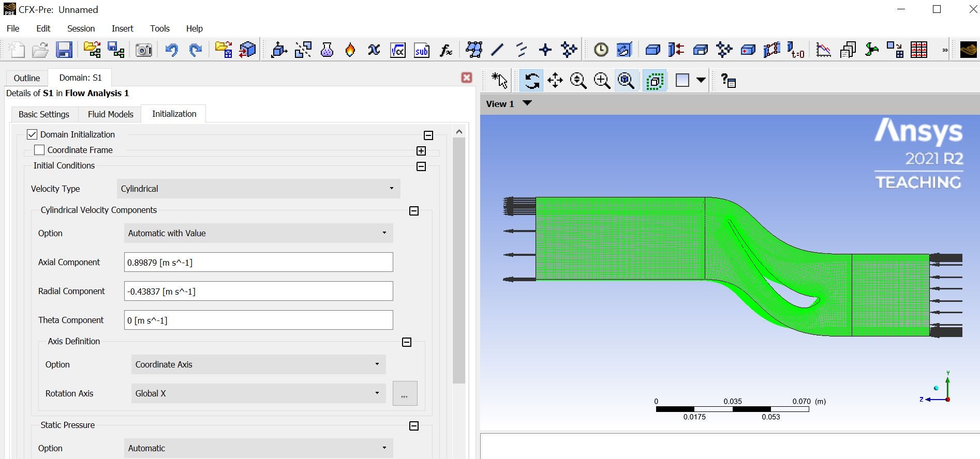
Task: Select the Rotate view tool
Action: point(531,81)
